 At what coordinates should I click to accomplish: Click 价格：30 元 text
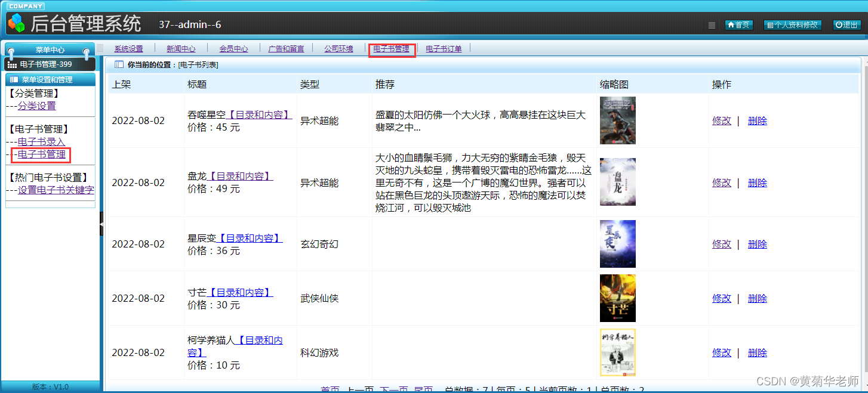214,305
